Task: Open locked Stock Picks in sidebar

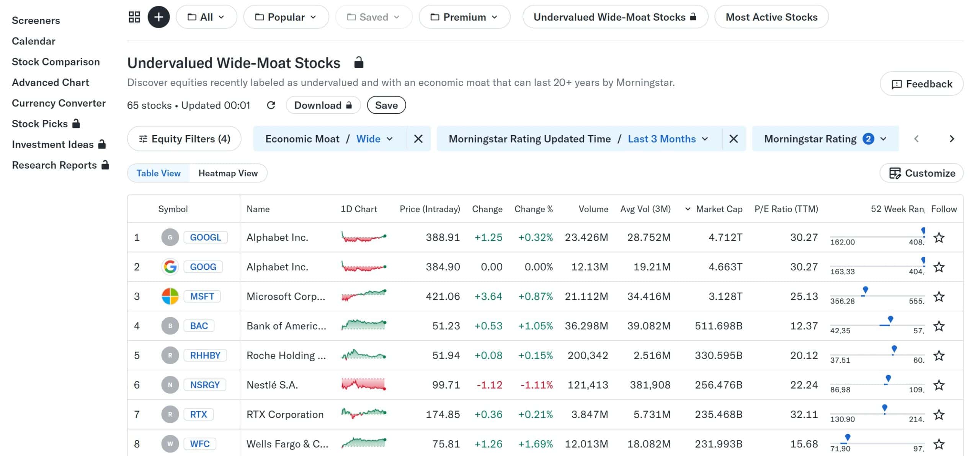Action: 46,124
